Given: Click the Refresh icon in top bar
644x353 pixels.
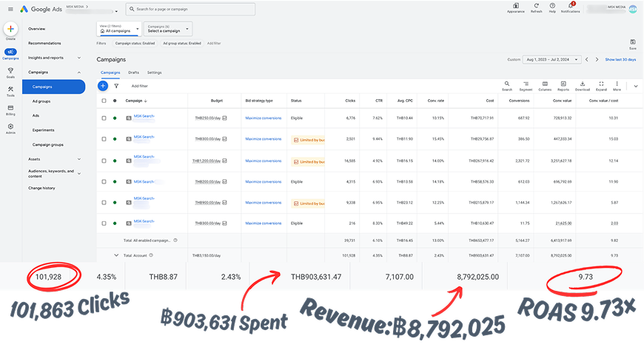Looking at the screenshot, I should click(x=536, y=7).
